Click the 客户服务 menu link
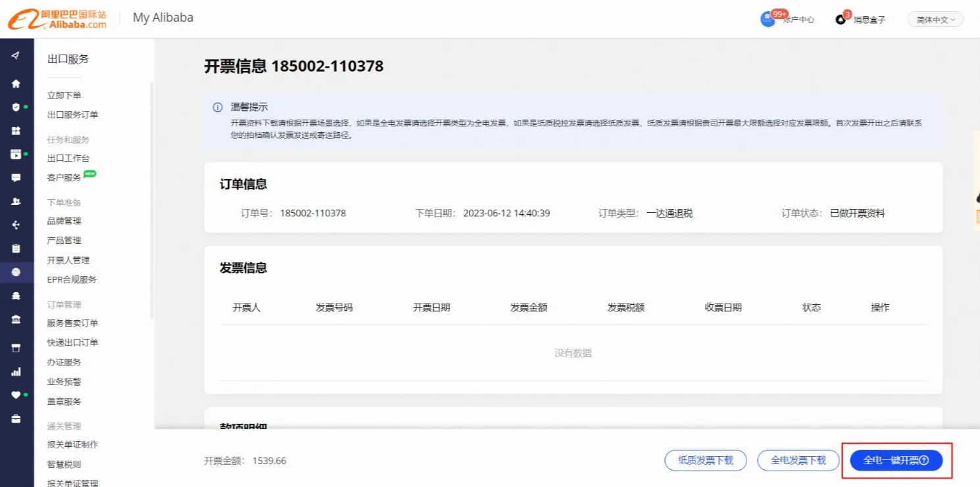Viewport: 980px width, 487px height. 64,177
